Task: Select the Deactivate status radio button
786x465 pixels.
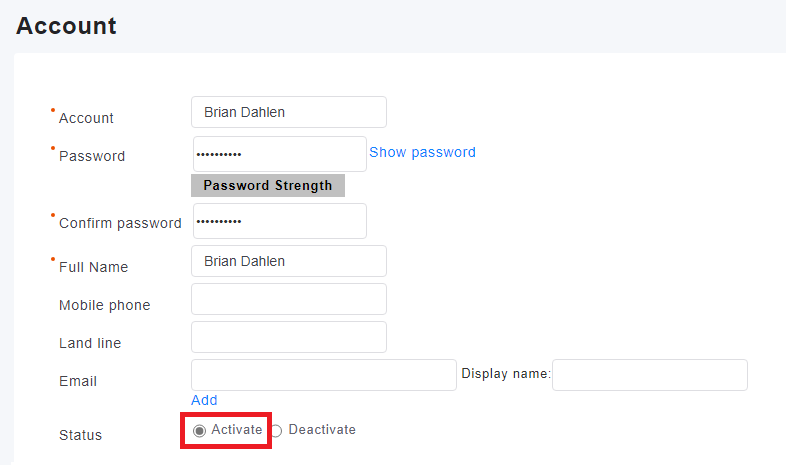Action: click(277, 430)
